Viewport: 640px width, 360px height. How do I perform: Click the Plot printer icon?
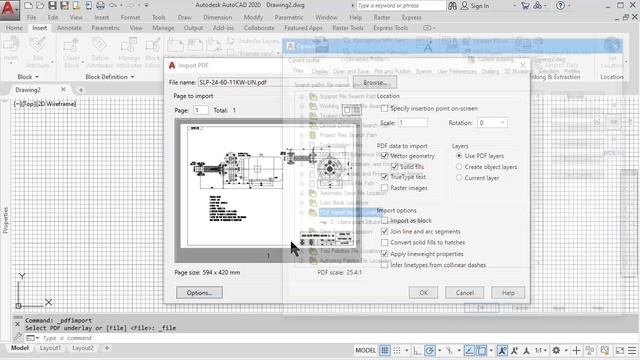(100, 6)
